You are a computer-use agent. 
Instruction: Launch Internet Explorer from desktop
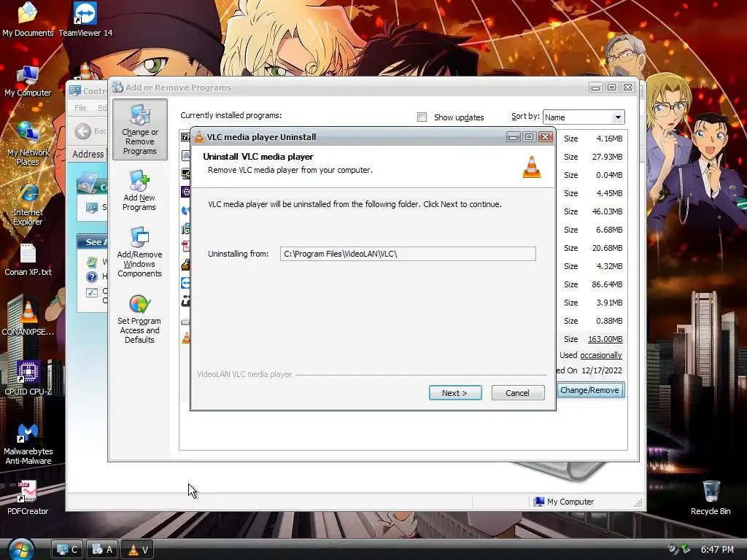click(x=28, y=205)
